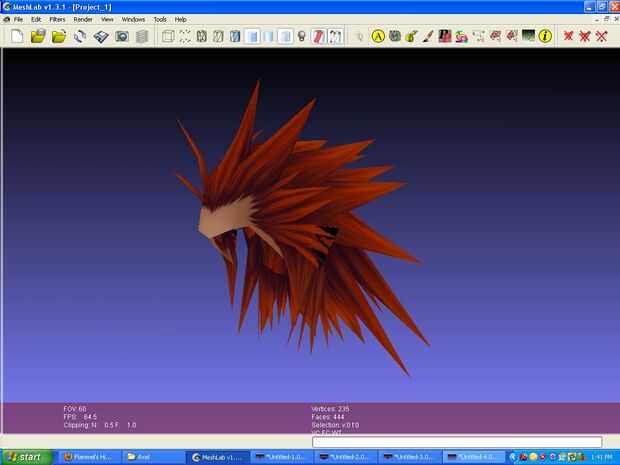This screenshot has height=465, width=620.
Task: Open the red P PickPoints tool
Action: 445,36
